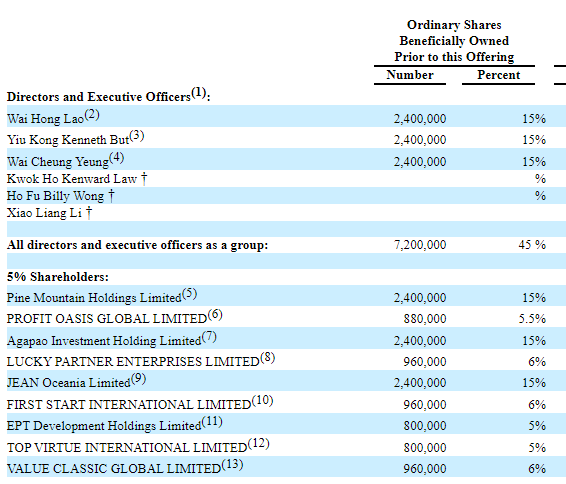
Task: Click the 'Percent' column header
Action: (498, 75)
